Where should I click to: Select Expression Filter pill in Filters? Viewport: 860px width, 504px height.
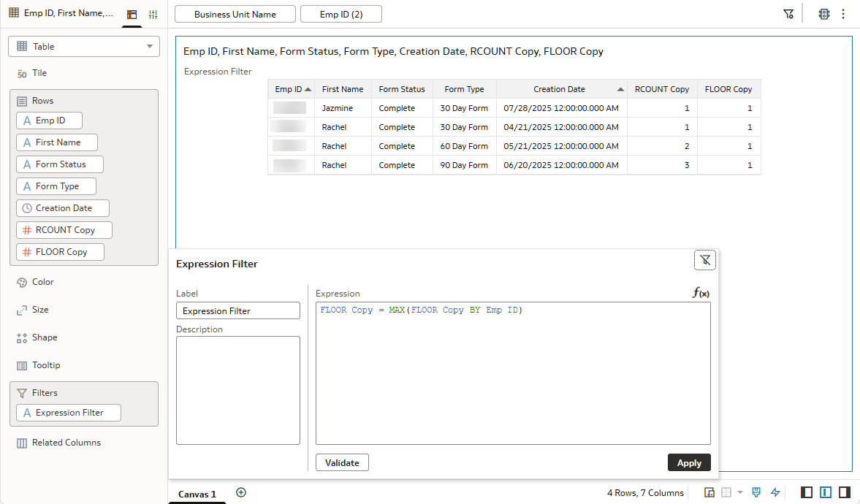[x=69, y=413]
